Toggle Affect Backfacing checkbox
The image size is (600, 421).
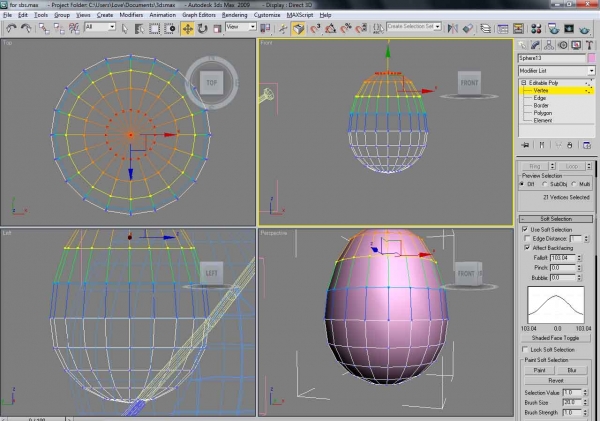(x=527, y=248)
